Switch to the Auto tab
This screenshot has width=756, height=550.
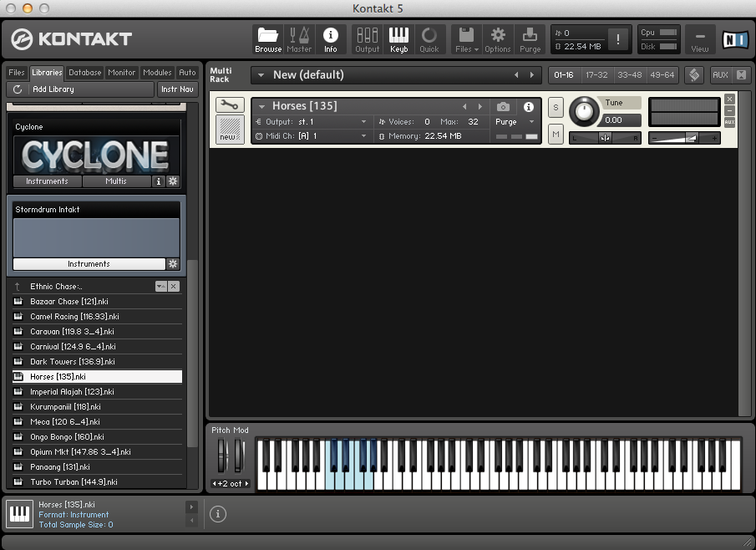pos(187,73)
